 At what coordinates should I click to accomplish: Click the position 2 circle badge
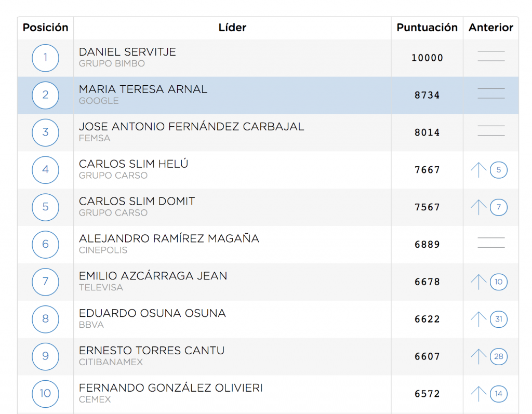pyautogui.click(x=45, y=95)
